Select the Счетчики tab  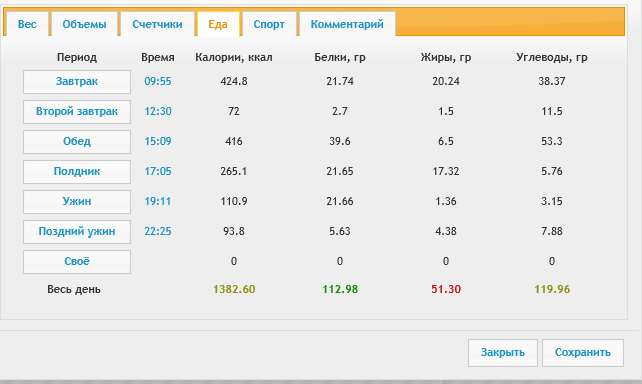tap(157, 24)
